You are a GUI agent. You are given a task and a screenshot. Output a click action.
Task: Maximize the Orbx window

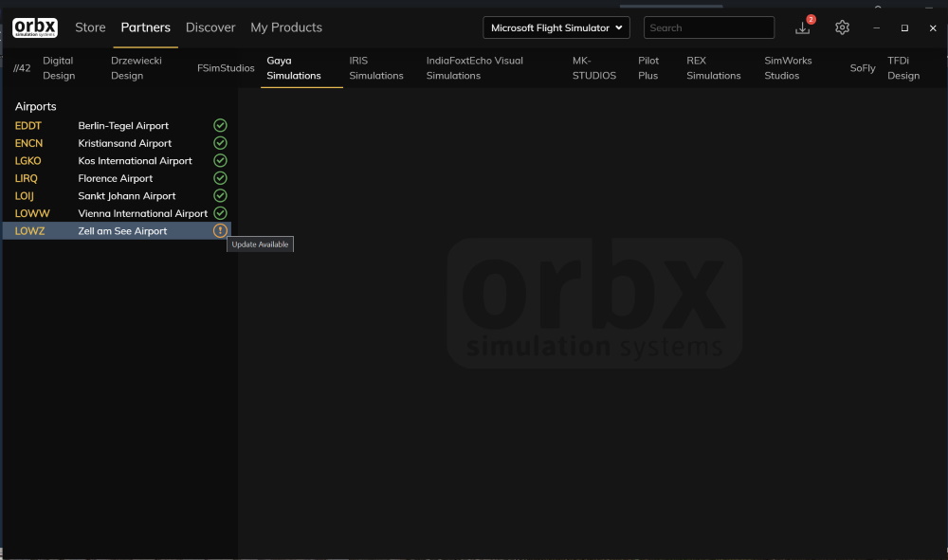(x=904, y=27)
